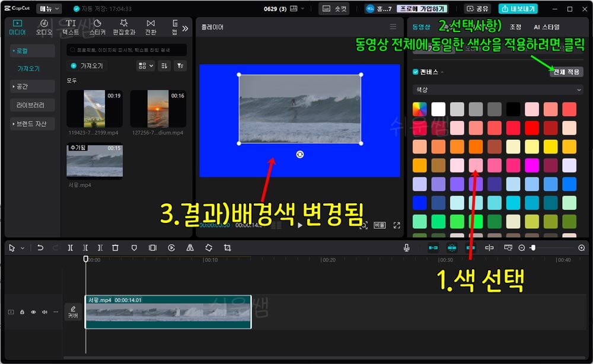Open the Crop tool above the timeline
The width and height of the screenshot is (593, 364).
[x=228, y=248]
